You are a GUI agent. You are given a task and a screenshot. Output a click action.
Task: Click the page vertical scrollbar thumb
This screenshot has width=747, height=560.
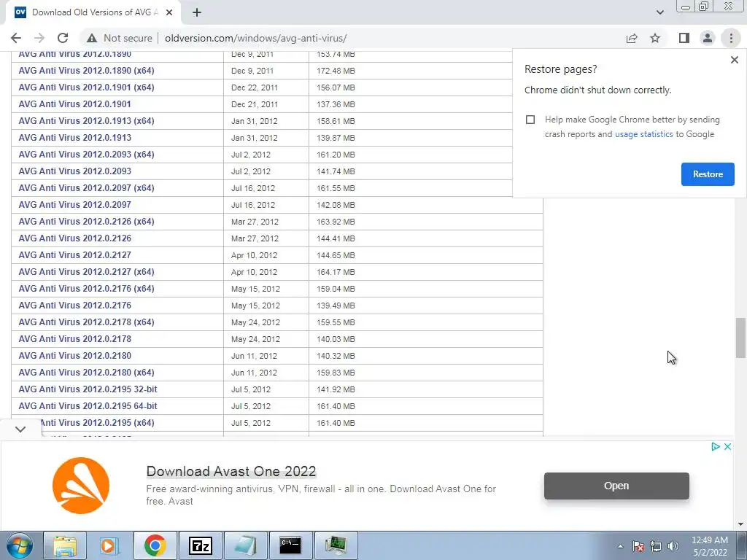click(740, 338)
